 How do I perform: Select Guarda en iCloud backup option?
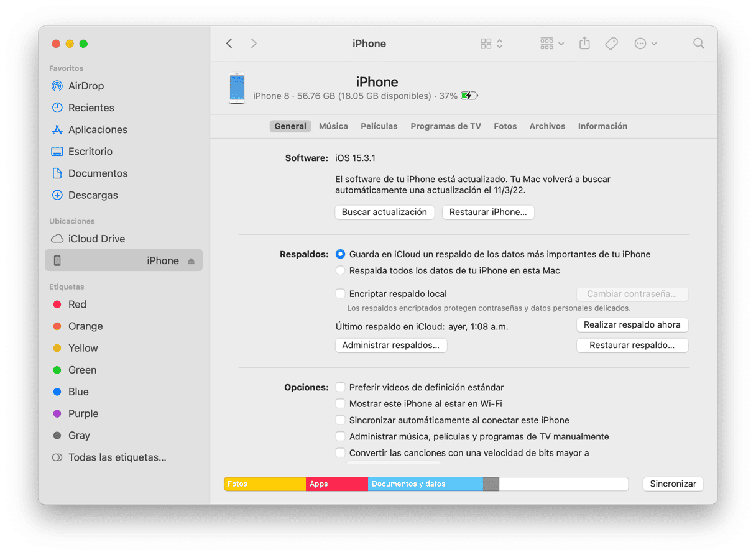coord(340,254)
